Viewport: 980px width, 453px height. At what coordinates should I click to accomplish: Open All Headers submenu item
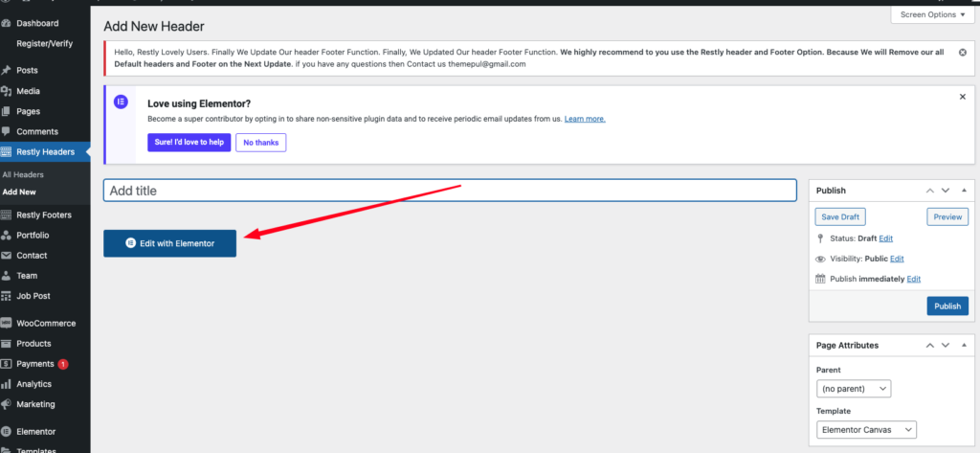pos(23,175)
